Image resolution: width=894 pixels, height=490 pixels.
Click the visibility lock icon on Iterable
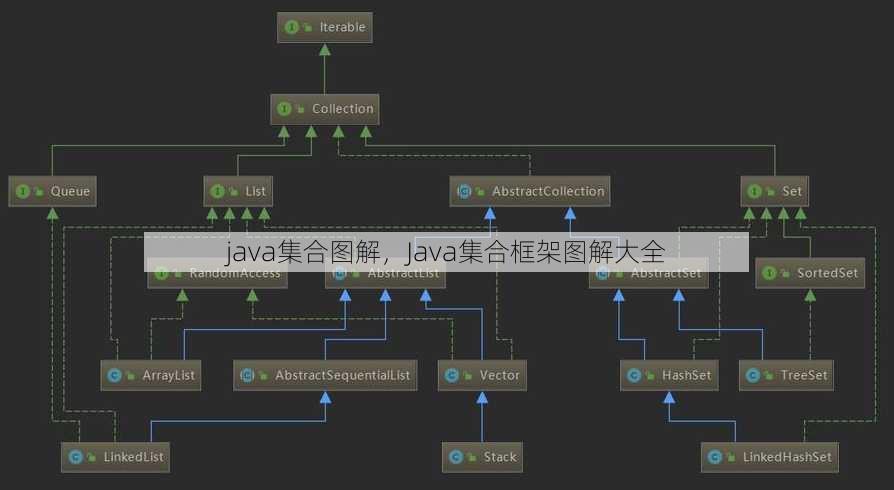coord(308,28)
